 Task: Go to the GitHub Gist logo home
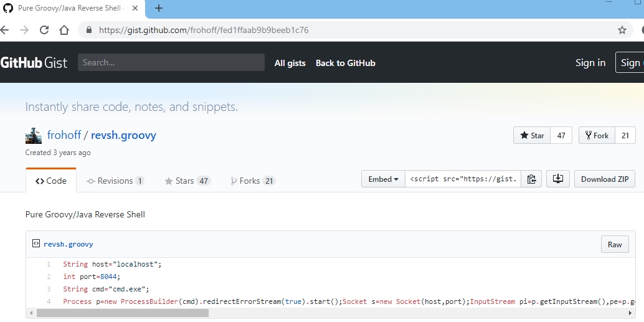coord(34,63)
